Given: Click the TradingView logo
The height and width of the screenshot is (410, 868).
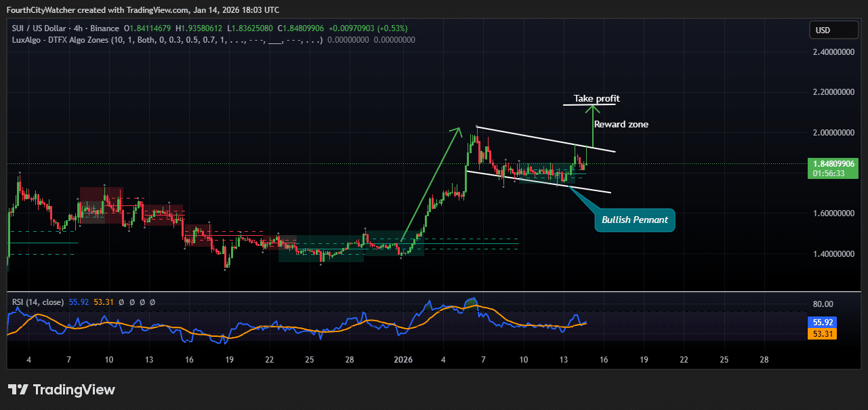Looking at the screenshot, I should pyautogui.click(x=61, y=390).
